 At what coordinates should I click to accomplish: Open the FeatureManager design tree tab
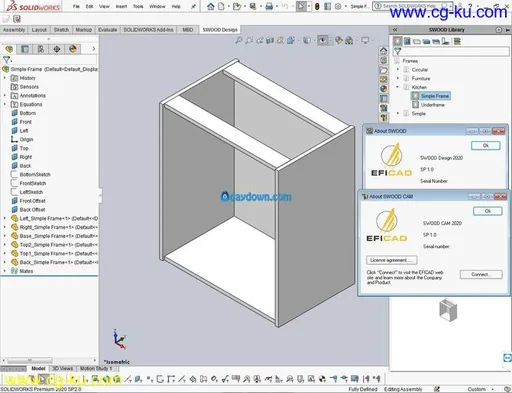click(x=9, y=49)
